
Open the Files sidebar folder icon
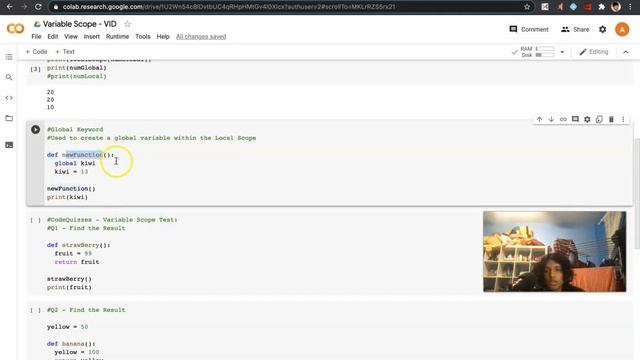[x=9, y=118]
